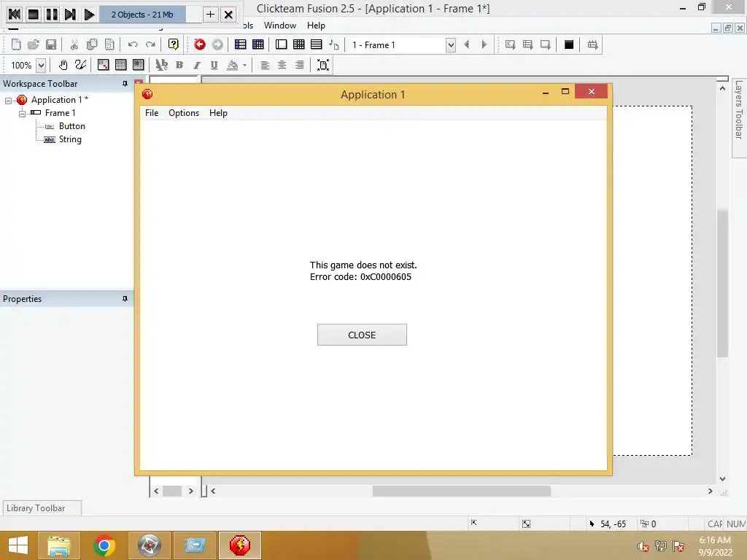The height and width of the screenshot is (560, 747).
Task: Click the New document toolbar icon
Action: click(x=16, y=44)
